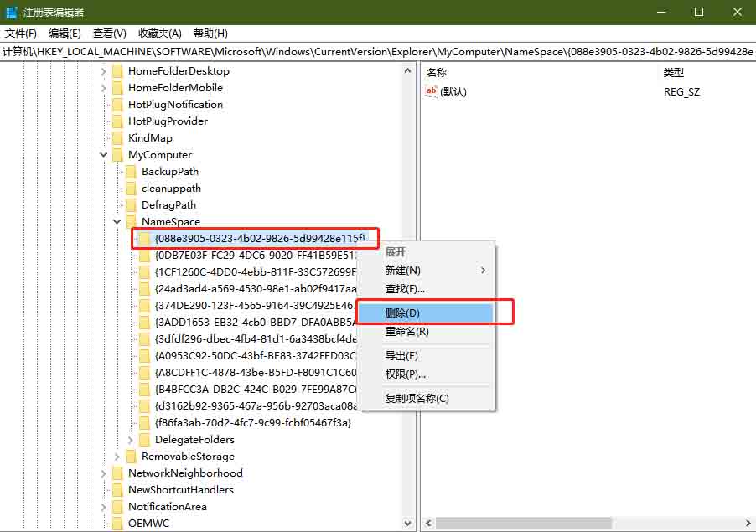Screen dimensions: 756x532
Task: Click the RemovableStorage folder icon
Action: pos(131,457)
